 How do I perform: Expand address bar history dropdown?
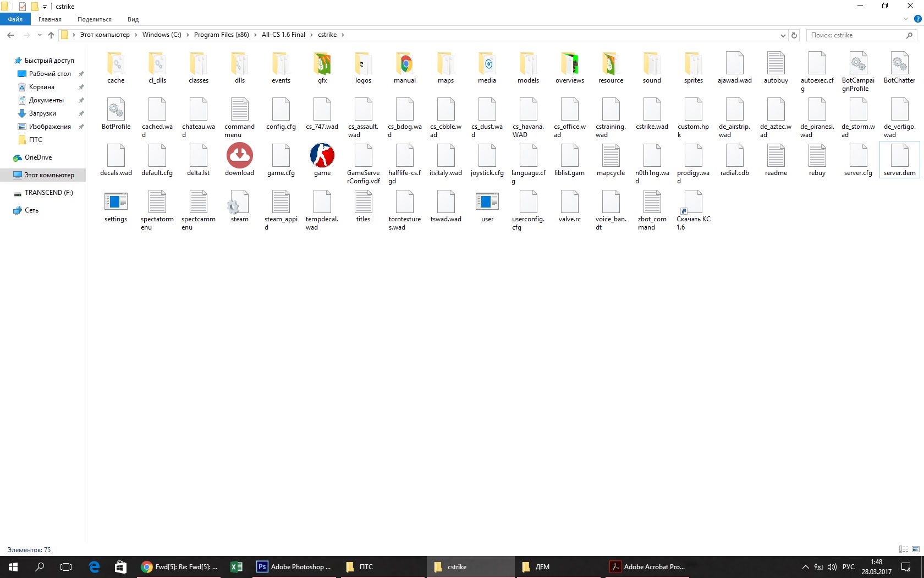(783, 35)
